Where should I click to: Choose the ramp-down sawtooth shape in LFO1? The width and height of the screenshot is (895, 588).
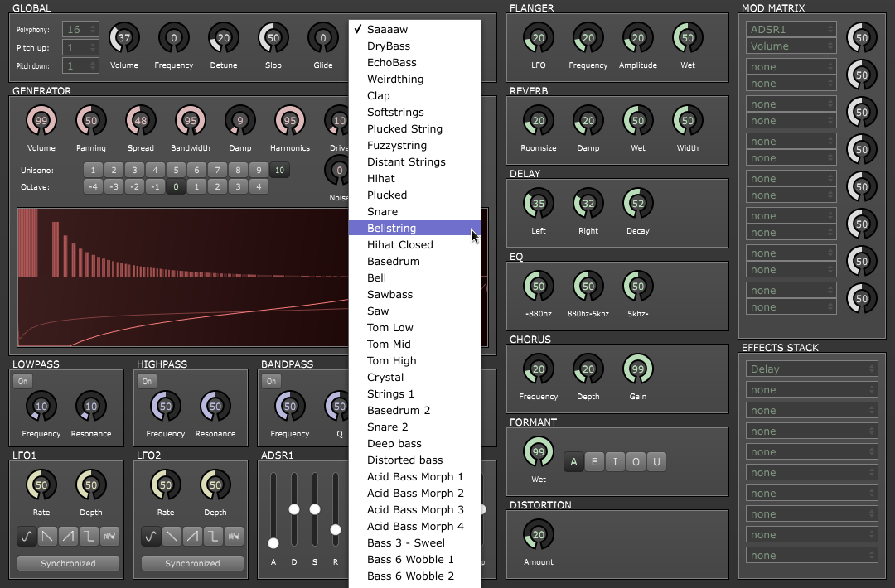click(47, 537)
